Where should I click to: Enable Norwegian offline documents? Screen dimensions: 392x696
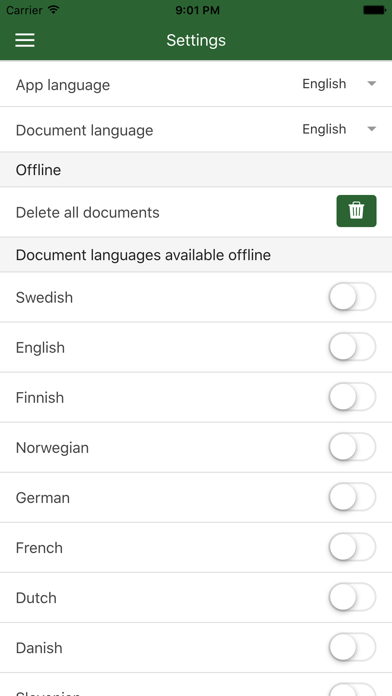(352, 447)
